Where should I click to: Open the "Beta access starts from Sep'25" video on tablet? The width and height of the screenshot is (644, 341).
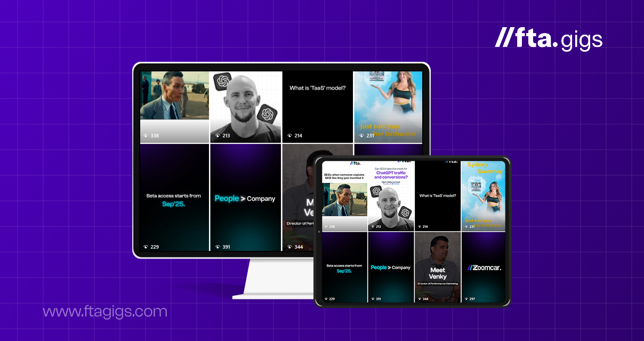click(x=344, y=267)
